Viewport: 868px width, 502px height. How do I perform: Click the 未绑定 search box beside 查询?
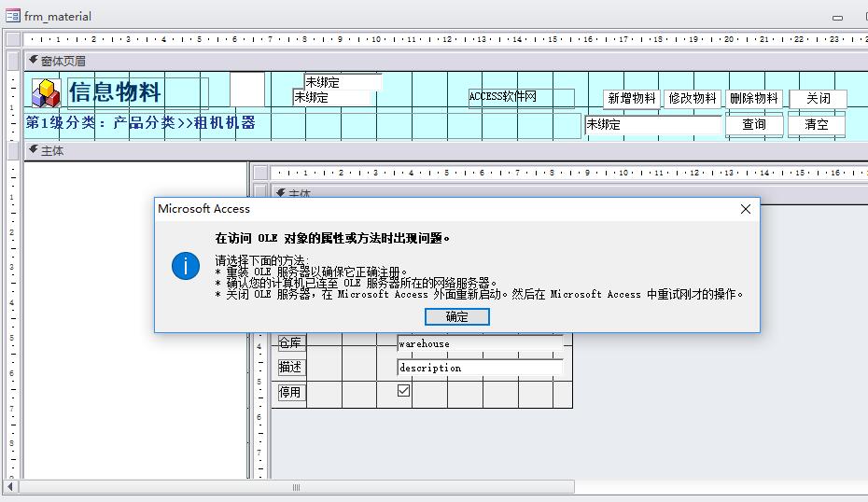(653, 124)
